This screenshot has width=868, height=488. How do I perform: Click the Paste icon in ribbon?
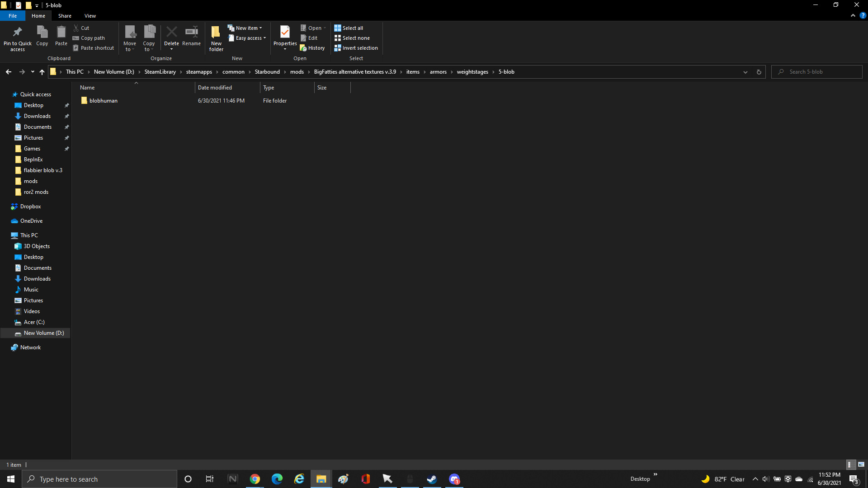pyautogui.click(x=61, y=32)
